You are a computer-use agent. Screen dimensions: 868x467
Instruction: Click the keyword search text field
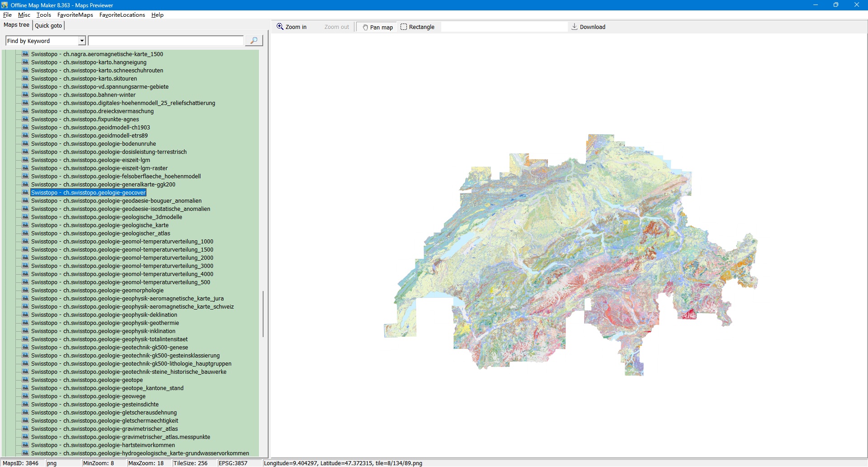pyautogui.click(x=165, y=41)
